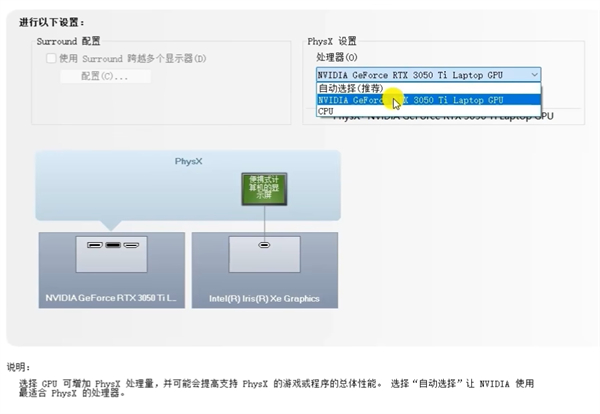The width and height of the screenshot is (600, 414).
Task: Select the Intel(R) Iris(R) Xe Graphics label
Action: coord(264,298)
